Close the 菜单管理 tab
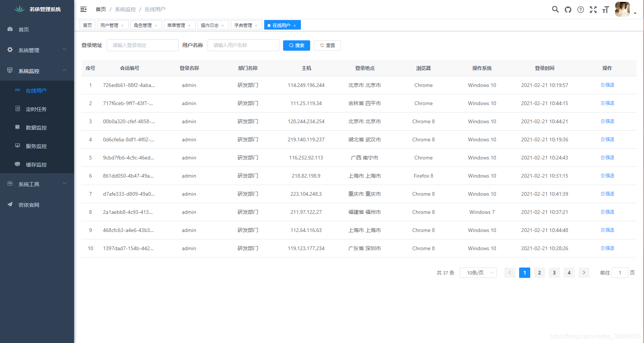Image resolution: width=644 pixels, height=343 pixels. point(189,26)
